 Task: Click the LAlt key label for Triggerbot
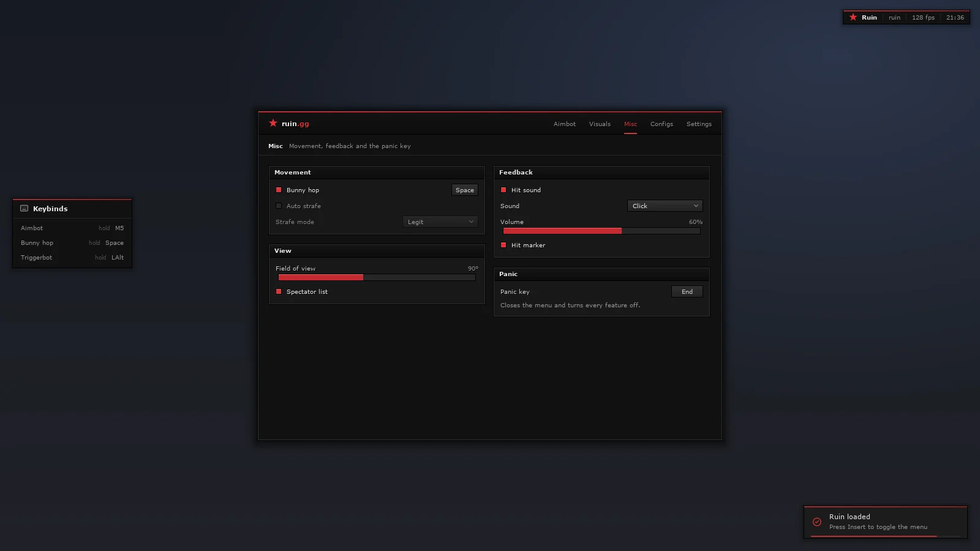click(x=118, y=257)
